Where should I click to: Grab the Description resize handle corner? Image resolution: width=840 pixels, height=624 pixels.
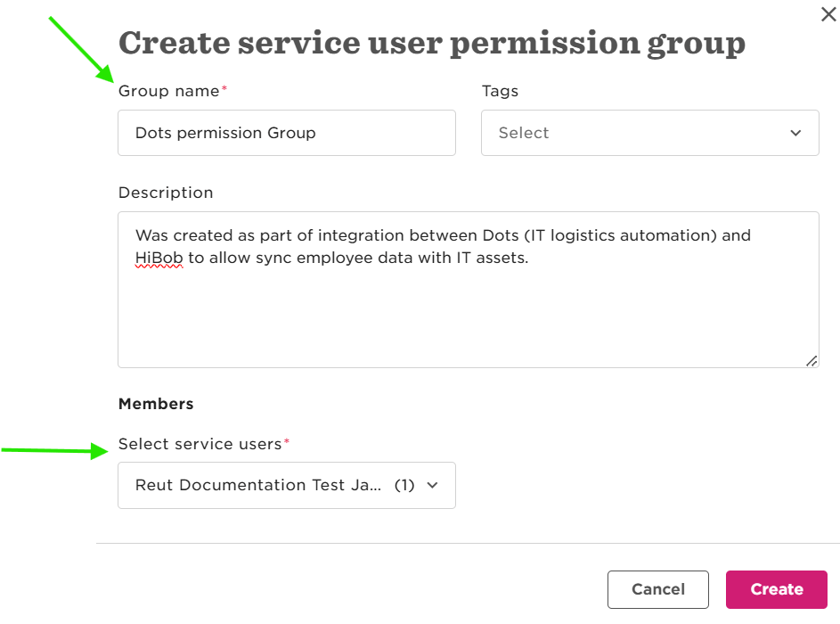(x=811, y=361)
